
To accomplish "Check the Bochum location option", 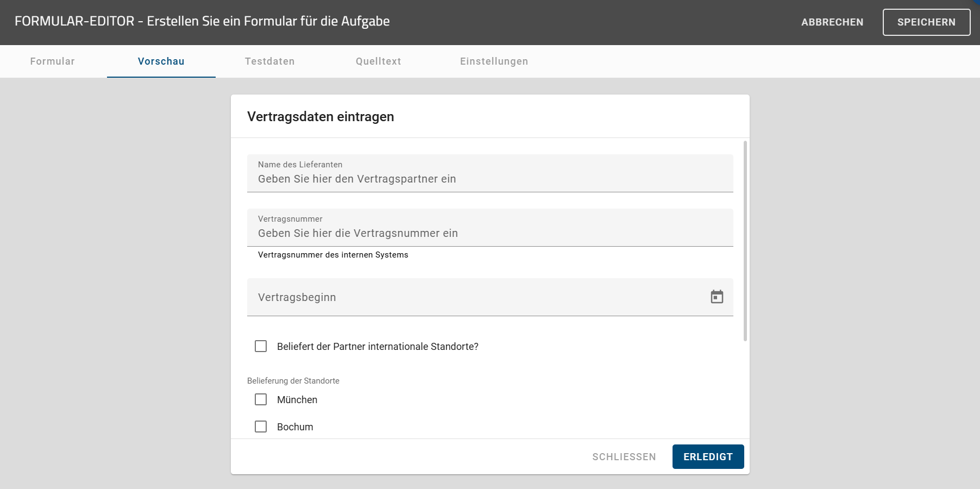I will (261, 427).
